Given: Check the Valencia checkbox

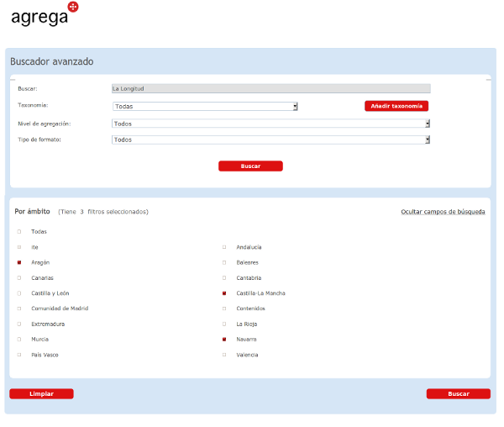Looking at the screenshot, I should [224, 355].
